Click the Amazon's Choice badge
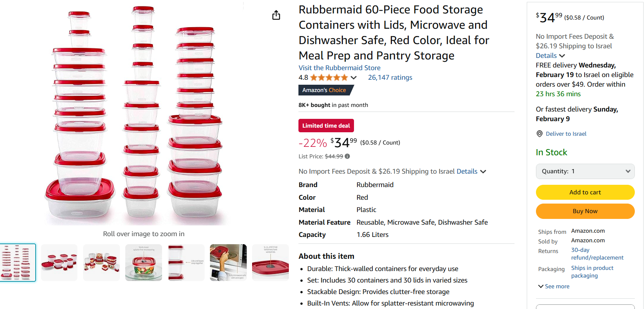 point(325,90)
